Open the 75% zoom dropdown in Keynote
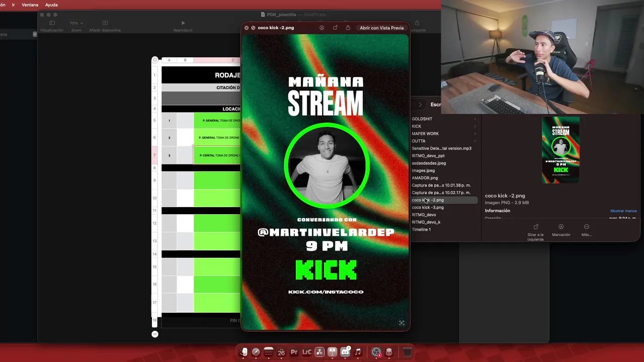This screenshot has height=362, width=644. pyautogui.click(x=76, y=23)
